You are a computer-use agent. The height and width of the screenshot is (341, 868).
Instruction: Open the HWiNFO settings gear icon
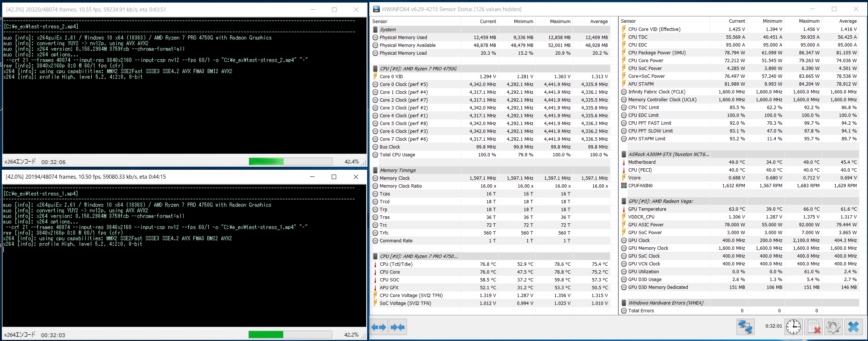click(833, 327)
